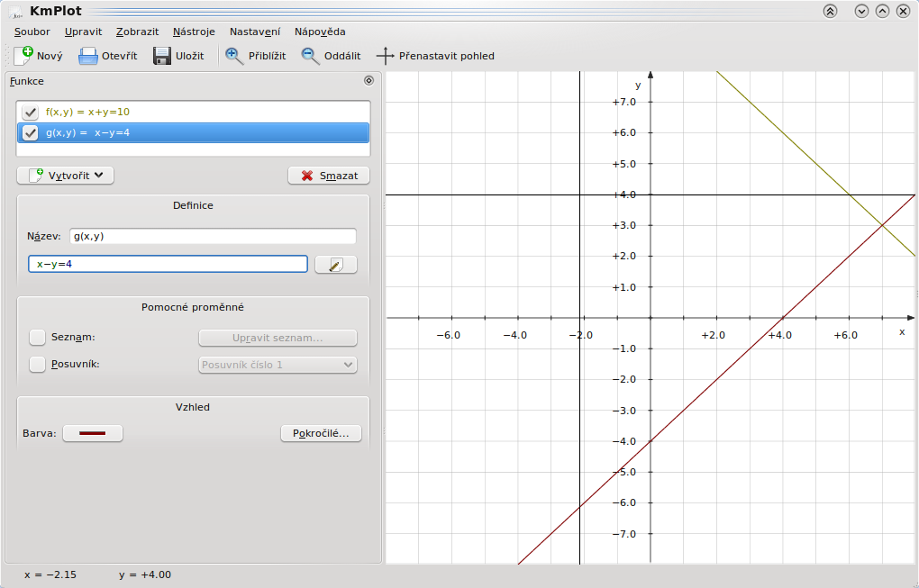Click the Pomocné proměnné section heading
This screenshot has width=919, height=588.
[x=193, y=307]
